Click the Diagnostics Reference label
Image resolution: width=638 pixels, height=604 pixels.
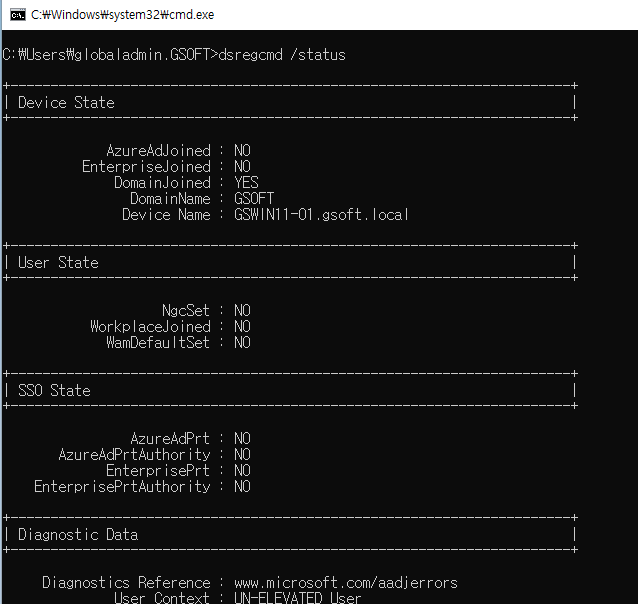(127, 582)
